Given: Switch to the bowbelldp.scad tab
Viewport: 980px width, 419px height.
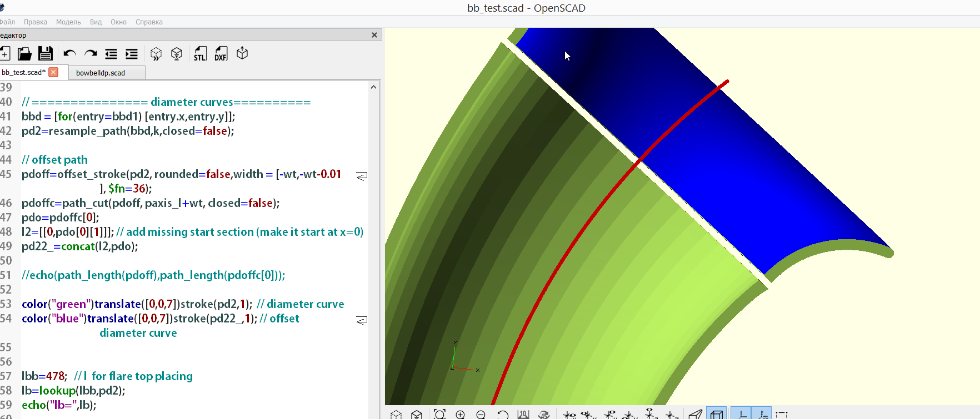Looking at the screenshot, I should pyautogui.click(x=101, y=73).
